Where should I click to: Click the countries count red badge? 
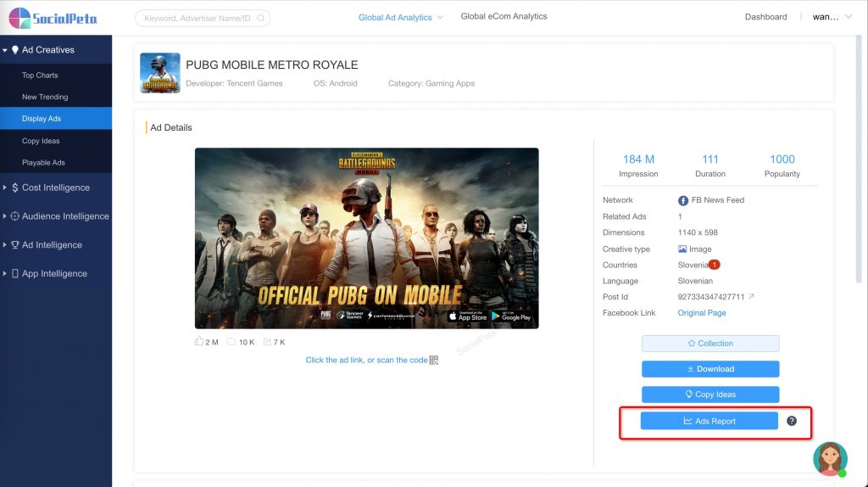tap(715, 264)
